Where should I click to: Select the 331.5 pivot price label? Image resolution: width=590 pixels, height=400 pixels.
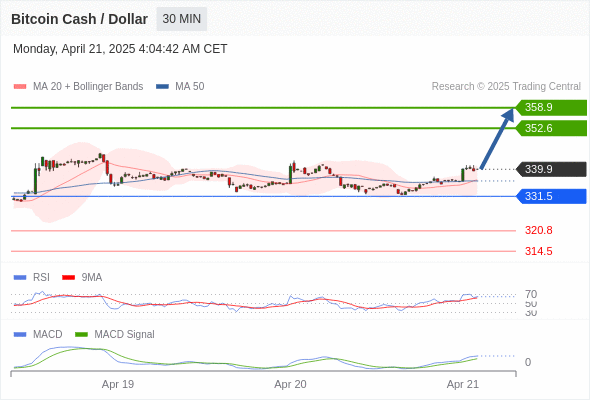[551, 196]
